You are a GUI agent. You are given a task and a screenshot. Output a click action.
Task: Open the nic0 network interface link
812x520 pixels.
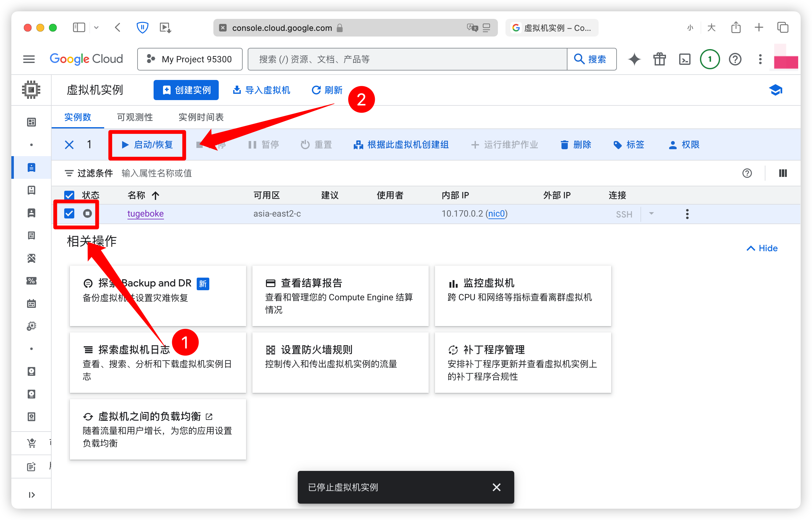496,213
